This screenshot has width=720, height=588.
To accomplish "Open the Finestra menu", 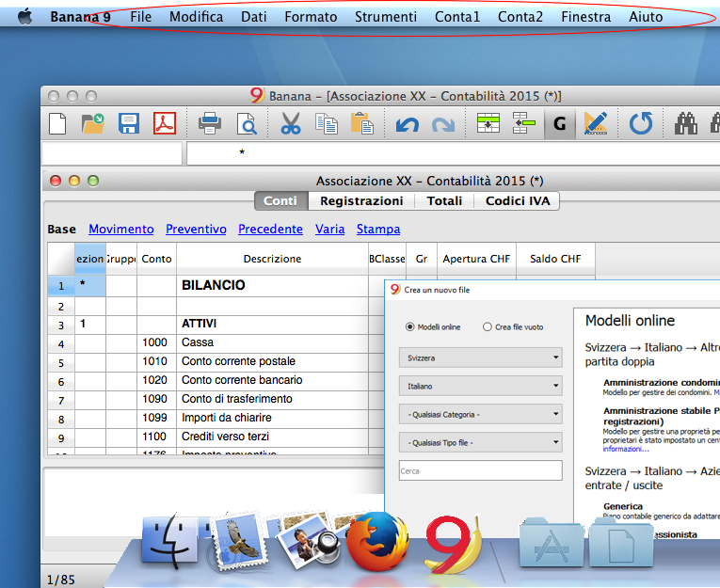I will tap(586, 17).
